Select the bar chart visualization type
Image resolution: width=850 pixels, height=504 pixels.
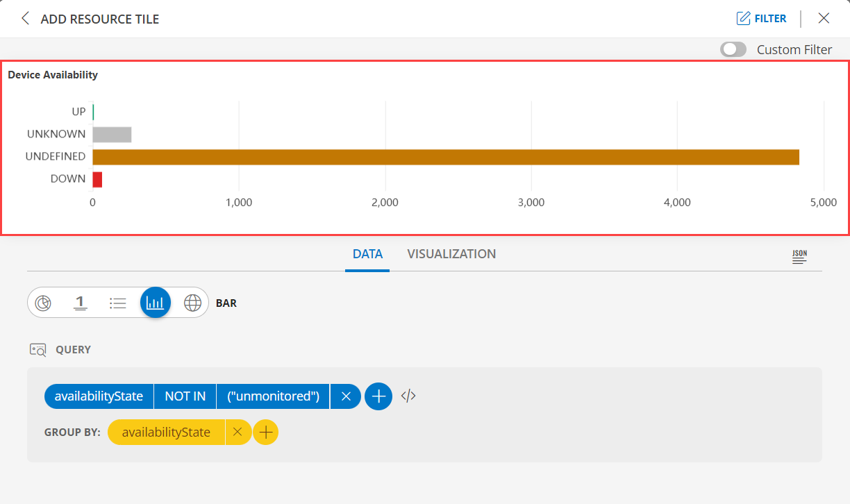coord(155,302)
